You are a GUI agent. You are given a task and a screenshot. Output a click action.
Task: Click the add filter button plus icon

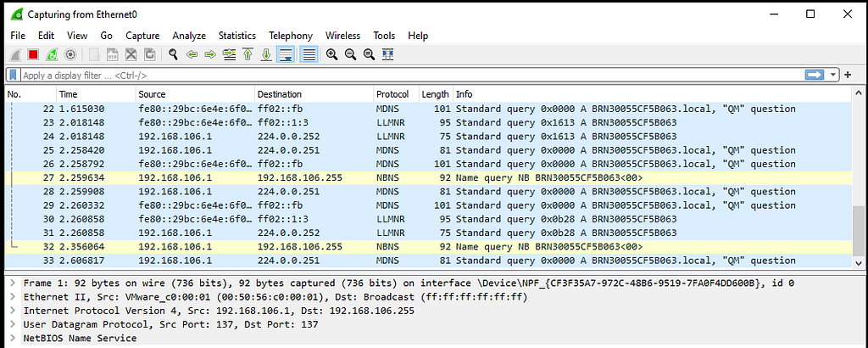tap(848, 75)
